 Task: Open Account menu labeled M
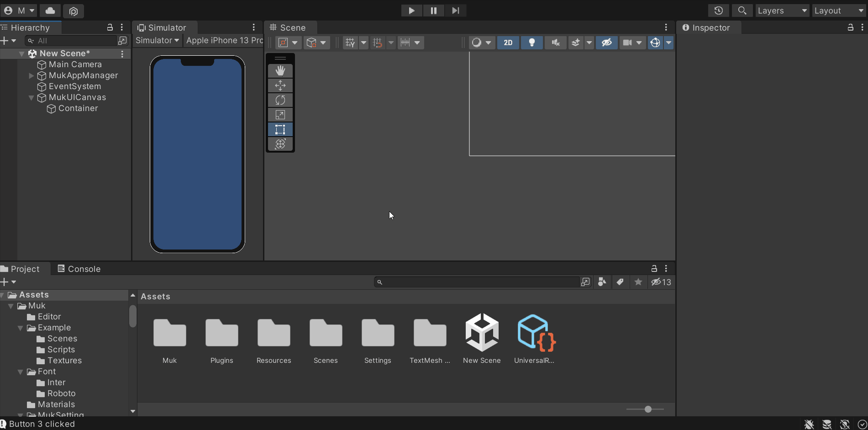pyautogui.click(x=19, y=11)
